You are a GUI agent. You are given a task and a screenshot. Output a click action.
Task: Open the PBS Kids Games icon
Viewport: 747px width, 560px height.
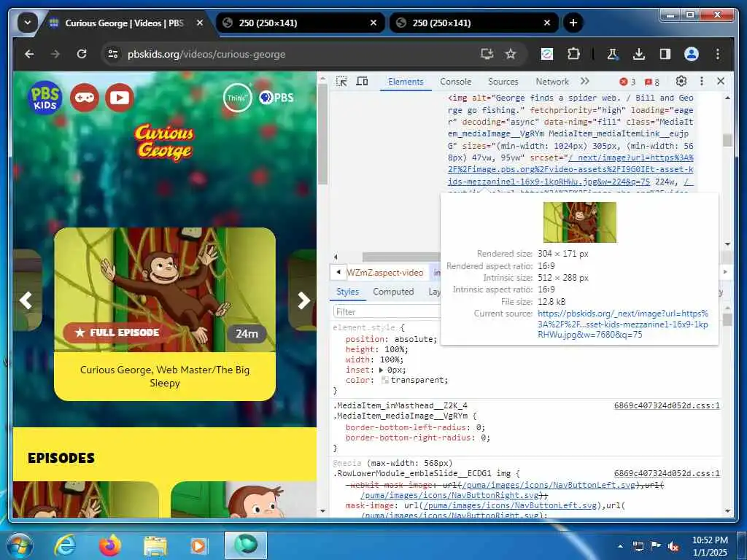(85, 98)
